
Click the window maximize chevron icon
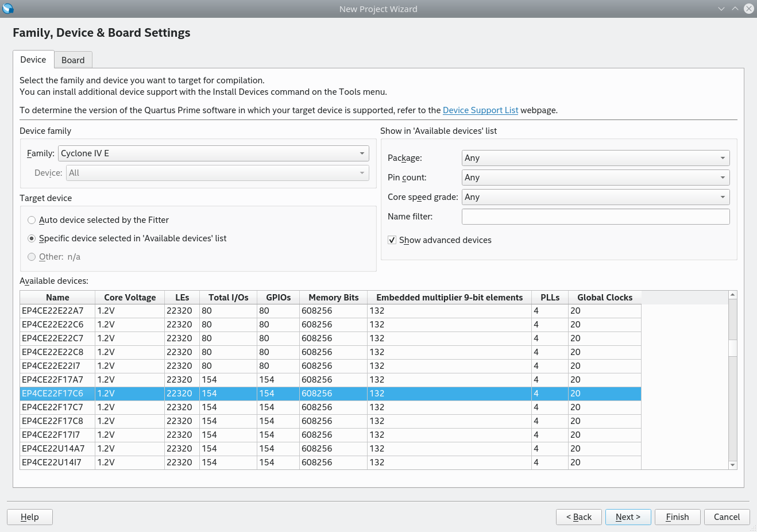735,9
